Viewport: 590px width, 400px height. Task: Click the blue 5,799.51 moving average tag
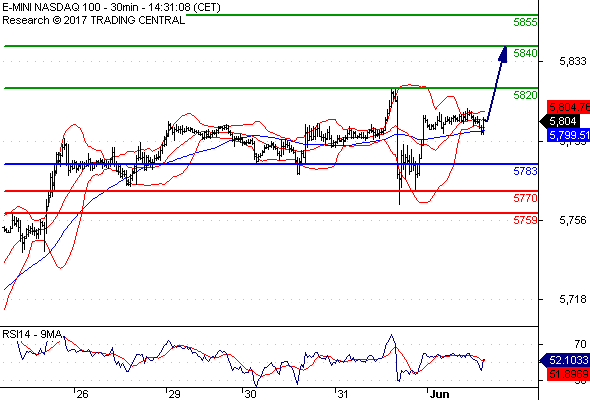coord(569,135)
